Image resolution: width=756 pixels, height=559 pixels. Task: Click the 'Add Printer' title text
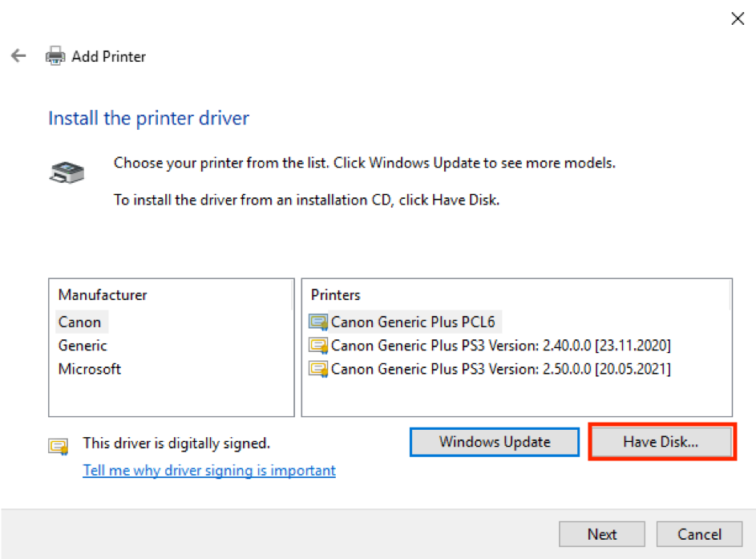(108, 56)
